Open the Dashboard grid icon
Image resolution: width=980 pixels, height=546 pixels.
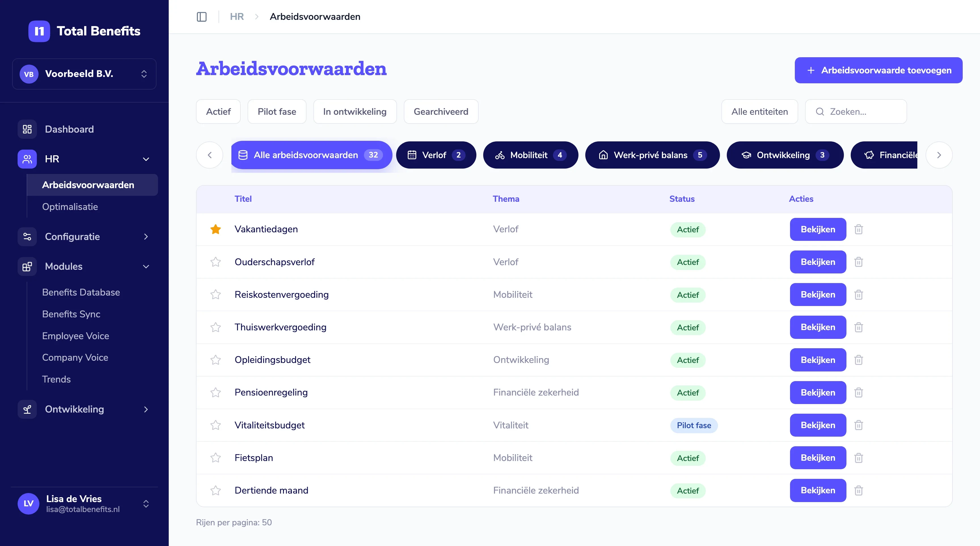point(27,129)
